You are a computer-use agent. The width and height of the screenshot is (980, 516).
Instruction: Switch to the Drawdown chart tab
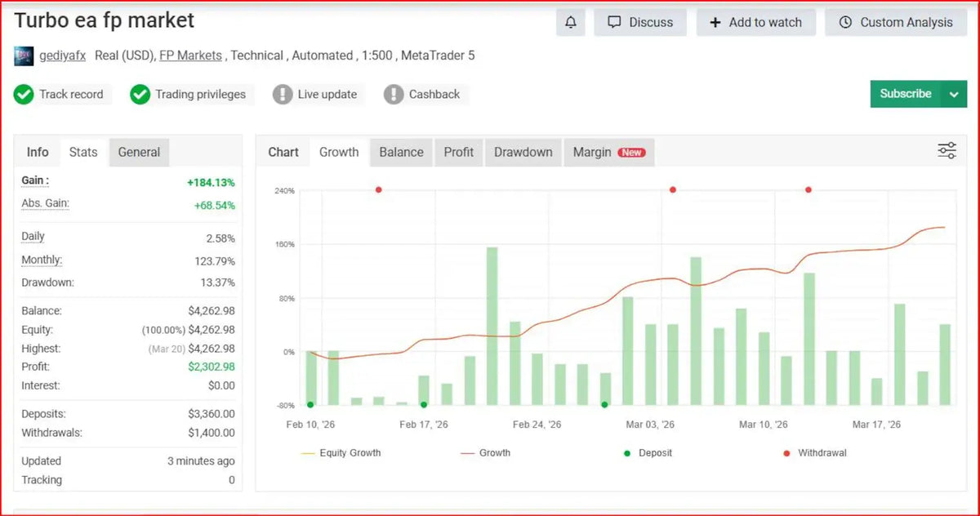tap(523, 152)
